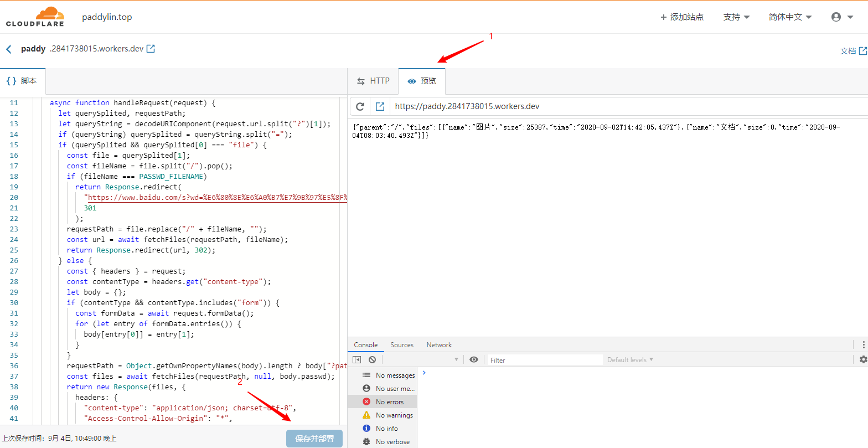Click 添加站点 to add a site
Screen dimensions: 868x448
pyautogui.click(x=682, y=17)
